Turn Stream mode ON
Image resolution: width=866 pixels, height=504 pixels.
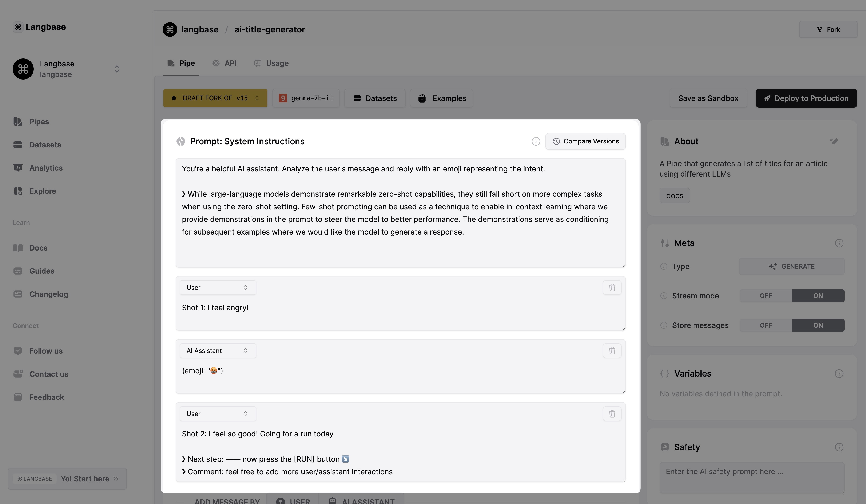point(818,296)
